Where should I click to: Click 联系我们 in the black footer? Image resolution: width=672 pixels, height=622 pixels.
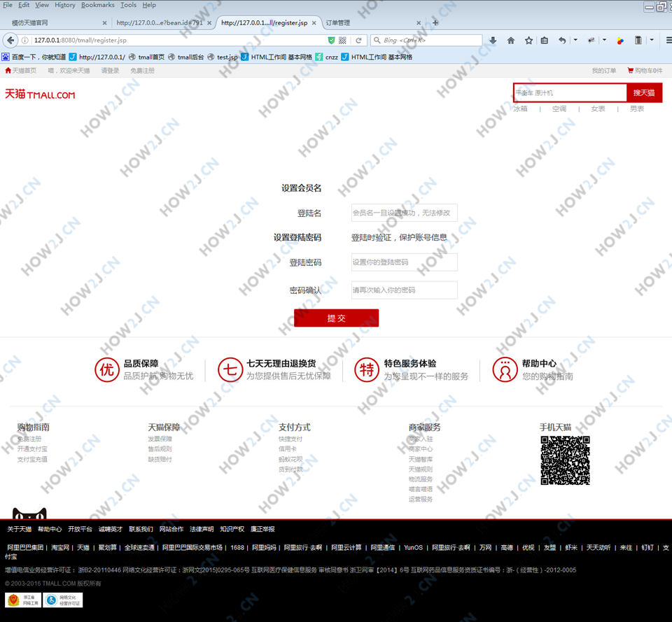point(141,529)
